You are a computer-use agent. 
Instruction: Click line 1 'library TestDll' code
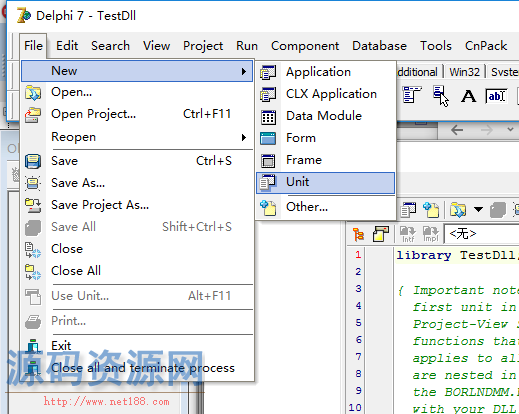tap(458, 255)
